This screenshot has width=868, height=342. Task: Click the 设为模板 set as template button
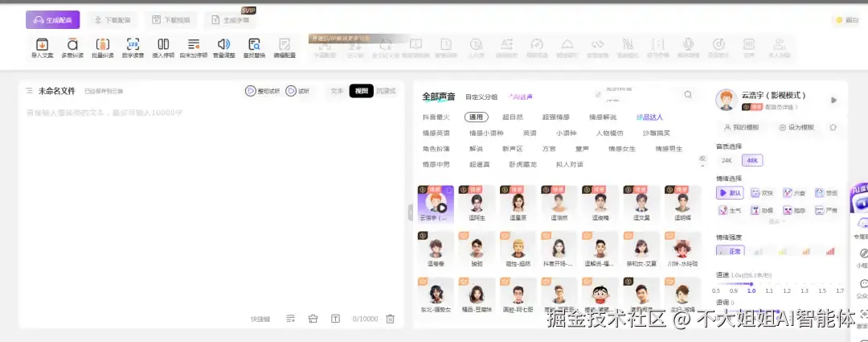click(796, 127)
